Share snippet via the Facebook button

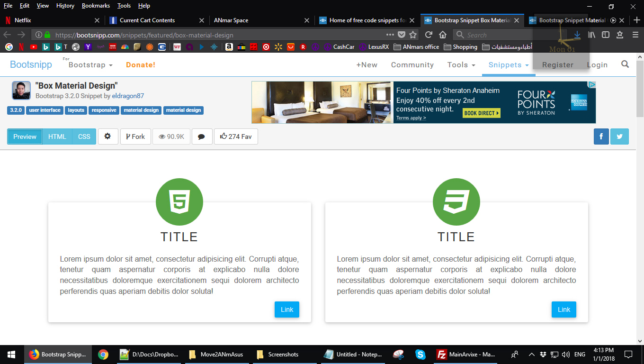[x=601, y=136]
